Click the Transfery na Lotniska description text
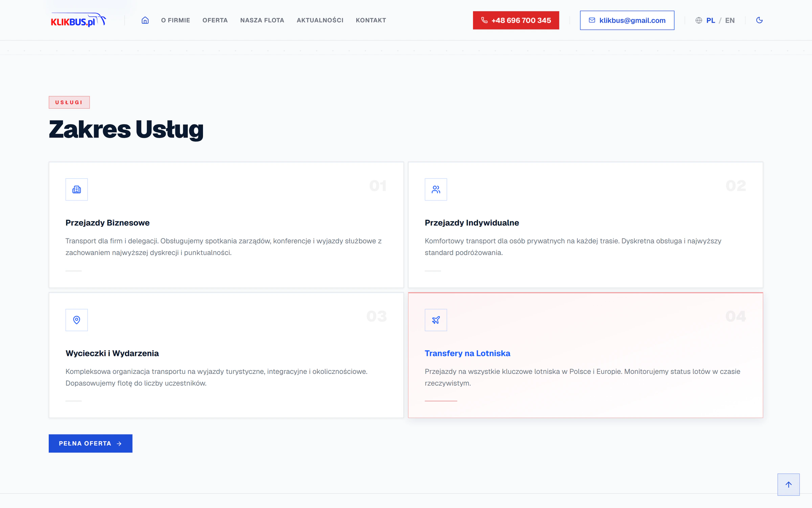The width and height of the screenshot is (812, 508). [x=582, y=377]
